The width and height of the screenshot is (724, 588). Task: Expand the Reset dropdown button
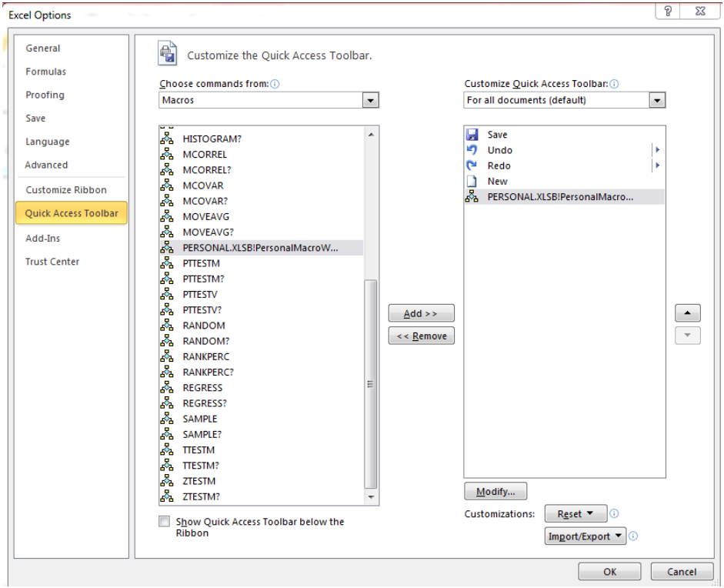[x=576, y=513]
